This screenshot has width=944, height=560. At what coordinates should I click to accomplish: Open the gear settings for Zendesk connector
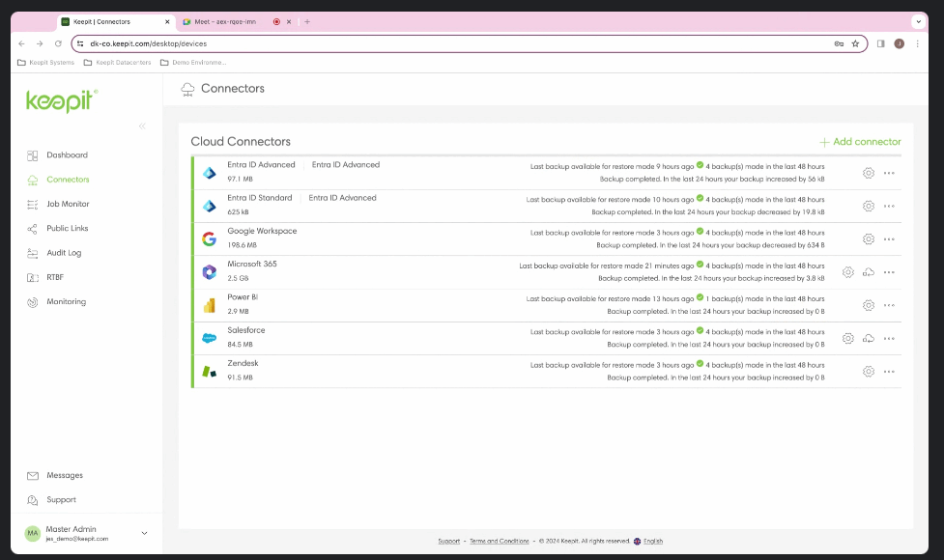point(868,372)
